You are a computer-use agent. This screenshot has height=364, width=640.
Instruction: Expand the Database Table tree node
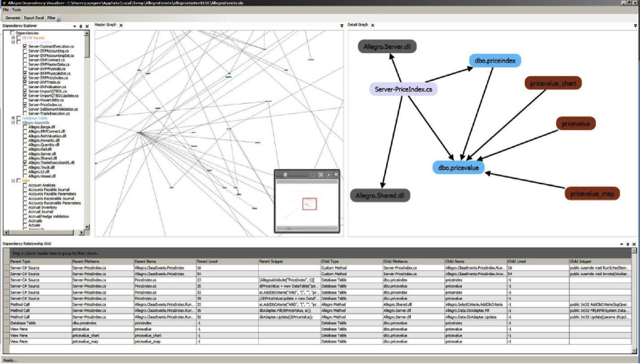(13, 118)
